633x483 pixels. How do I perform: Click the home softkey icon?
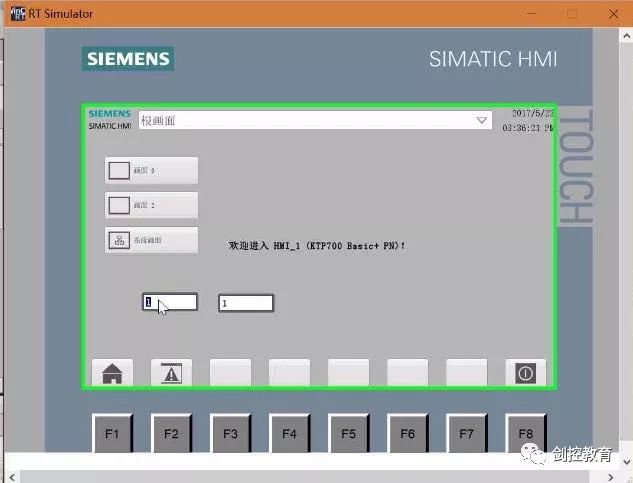point(112,373)
